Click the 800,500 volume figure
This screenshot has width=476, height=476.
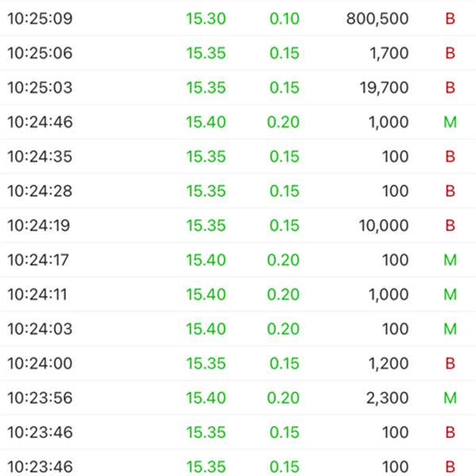click(x=378, y=19)
